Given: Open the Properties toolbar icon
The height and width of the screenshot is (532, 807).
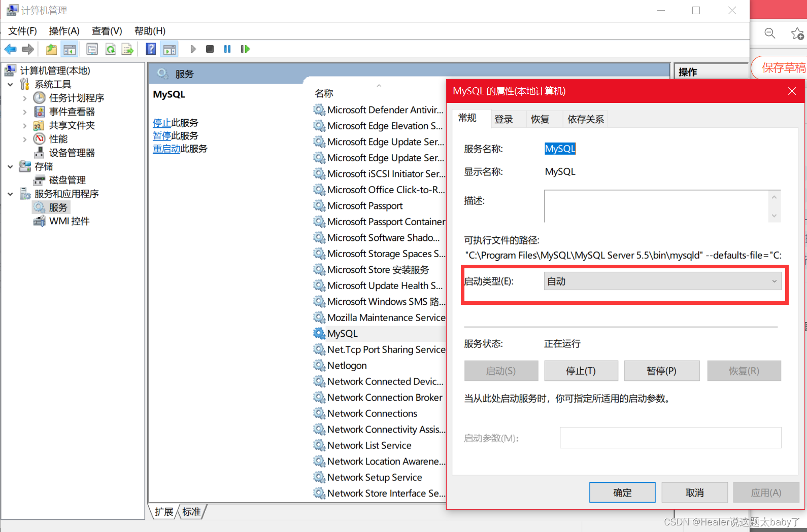Looking at the screenshot, I should 92,49.
